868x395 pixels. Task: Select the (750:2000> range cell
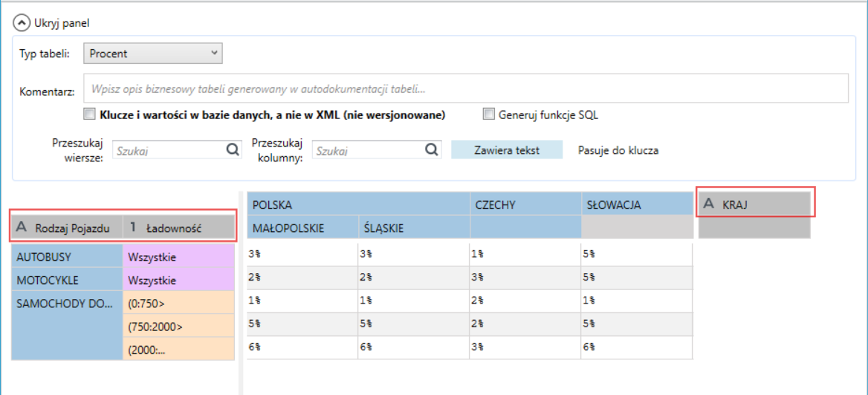[179, 327]
